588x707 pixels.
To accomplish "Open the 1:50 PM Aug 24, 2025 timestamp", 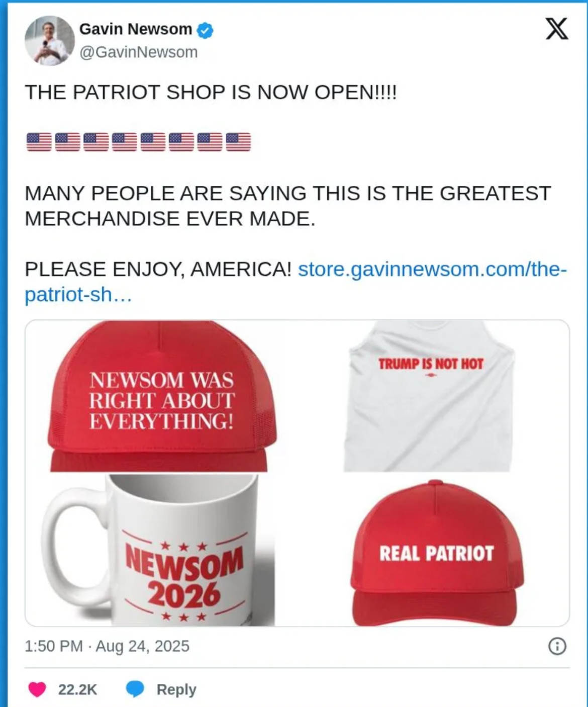I will point(107,646).
